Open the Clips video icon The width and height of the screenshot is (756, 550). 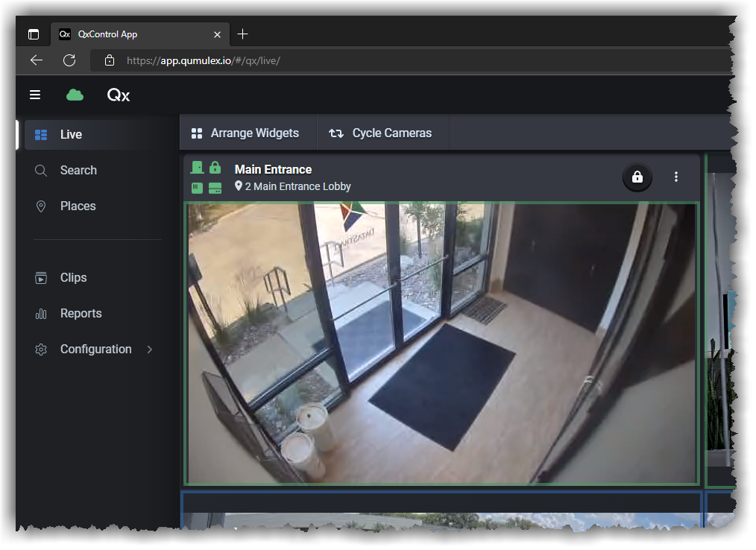pyautogui.click(x=41, y=277)
